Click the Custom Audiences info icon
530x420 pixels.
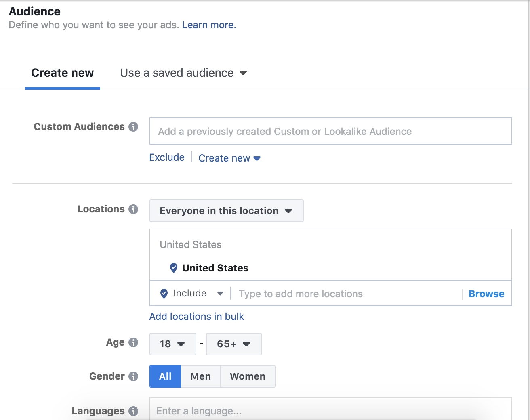click(x=133, y=127)
